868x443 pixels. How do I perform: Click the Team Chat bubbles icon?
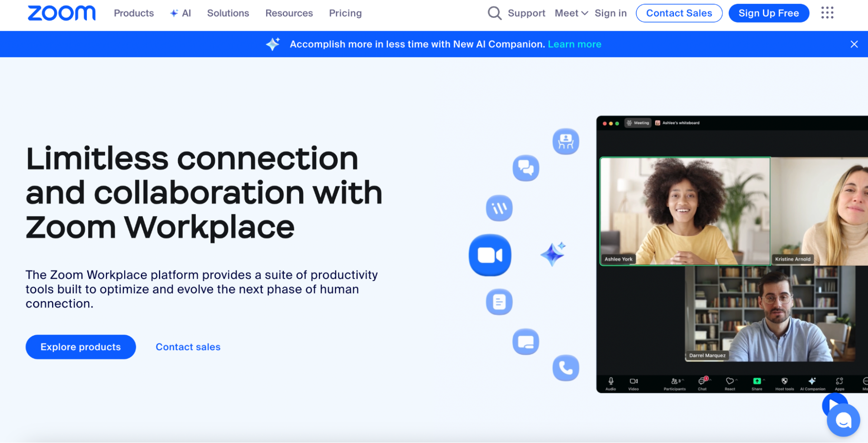pyautogui.click(x=525, y=168)
